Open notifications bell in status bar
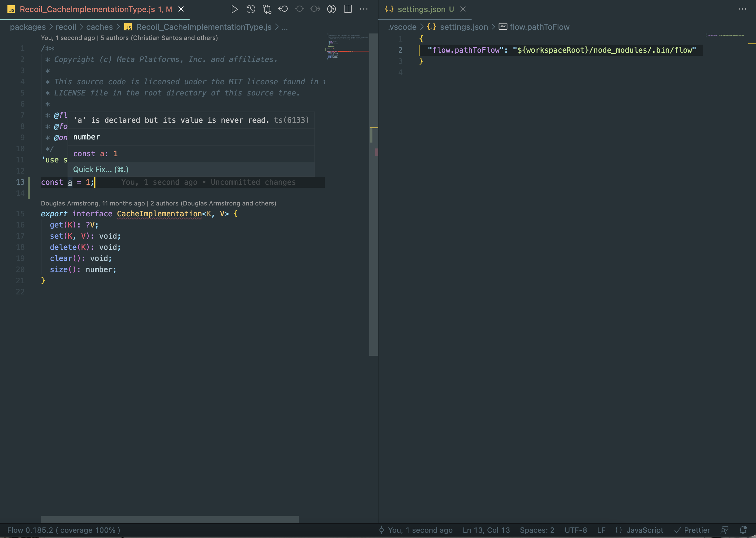Image resolution: width=756 pixels, height=538 pixels. click(x=743, y=530)
